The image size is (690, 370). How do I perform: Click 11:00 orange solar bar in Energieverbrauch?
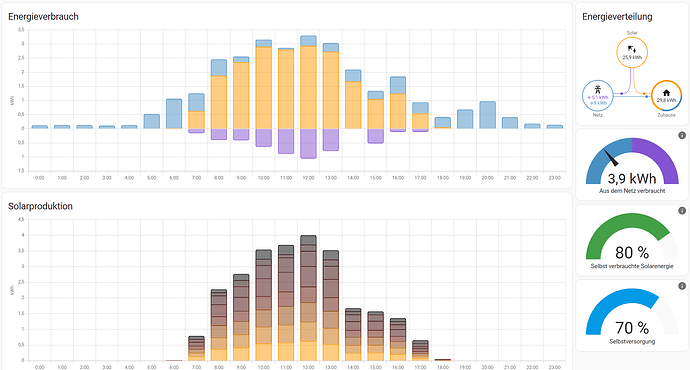[x=286, y=89]
